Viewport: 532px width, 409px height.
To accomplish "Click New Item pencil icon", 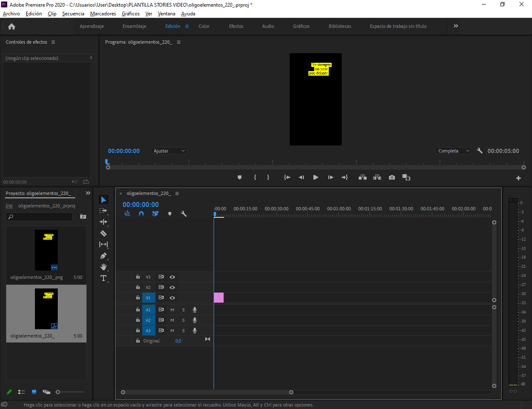I will tap(9, 392).
